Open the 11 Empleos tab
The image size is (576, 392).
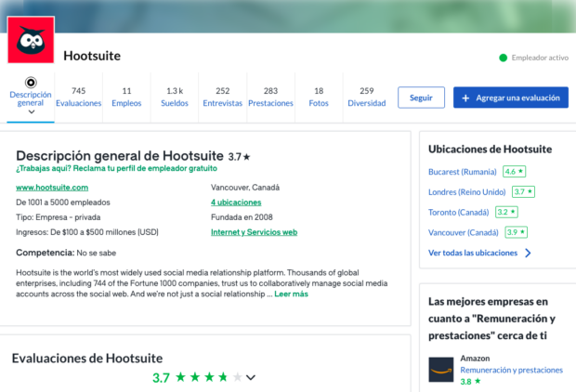[126, 97]
